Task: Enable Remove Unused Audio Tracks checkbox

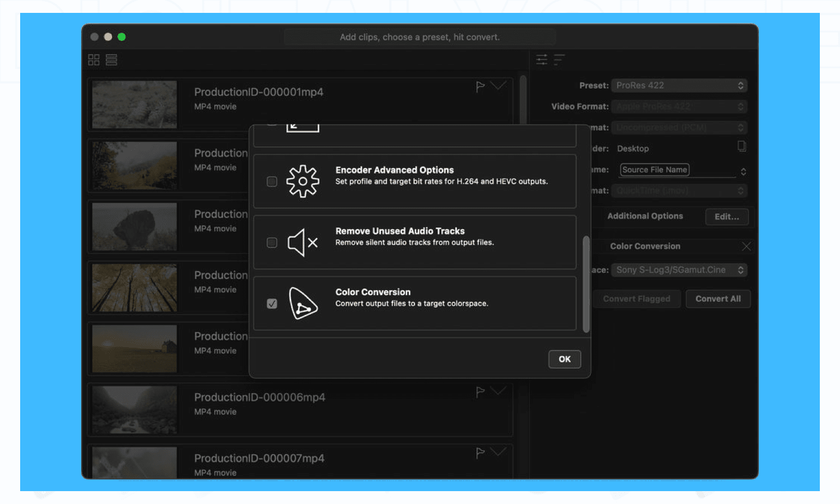Action: pyautogui.click(x=272, y=242)
